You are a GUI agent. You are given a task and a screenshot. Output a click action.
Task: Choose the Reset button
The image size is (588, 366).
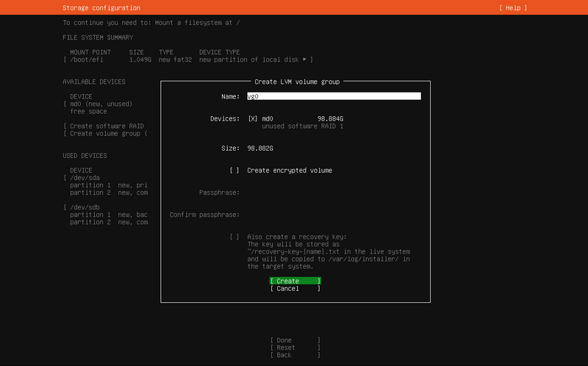(295, 348)
